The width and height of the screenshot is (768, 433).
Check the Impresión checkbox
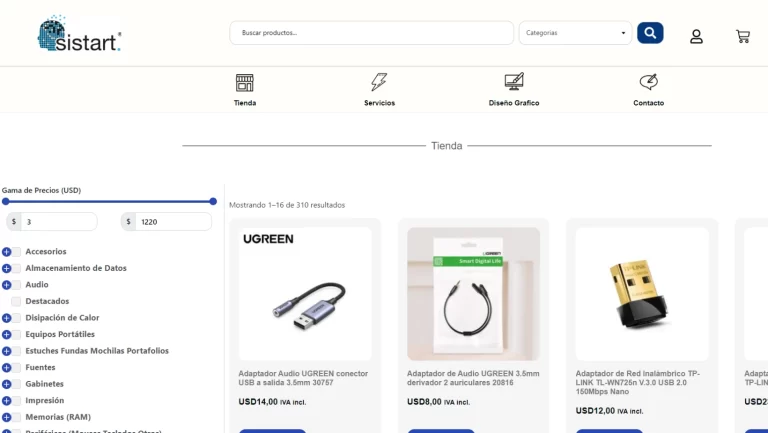click(16, 401)
